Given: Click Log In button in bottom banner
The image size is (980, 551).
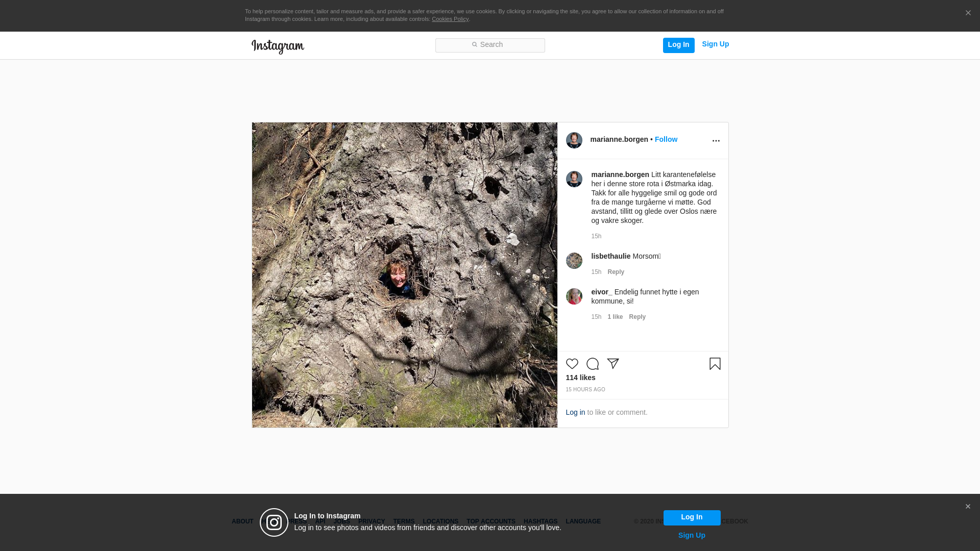Looking at the screenshot, I should coord(692,518).
